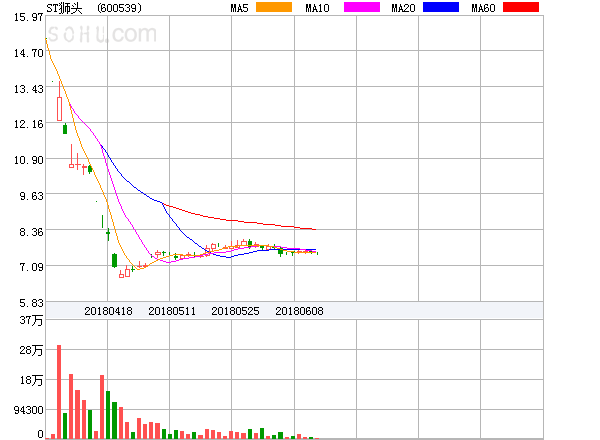Click the 94300 volume axis label
The image size is (600, 440).
28,410
